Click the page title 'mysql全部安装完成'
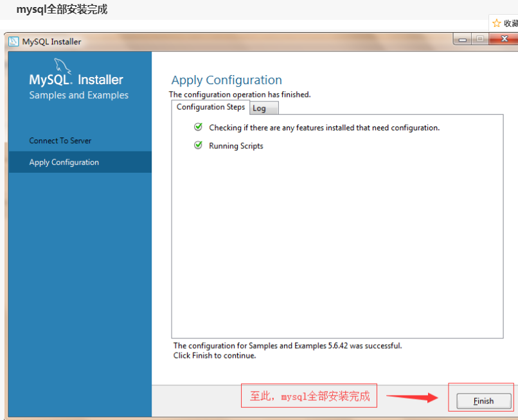The image size is (518, 420). click(x=62, y=9)
